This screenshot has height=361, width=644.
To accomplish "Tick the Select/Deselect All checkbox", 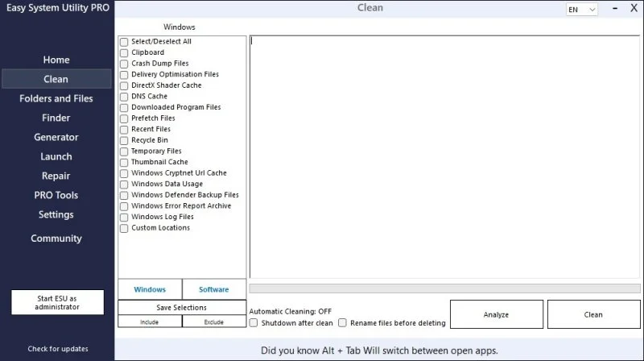I will [x=124, y=42].
